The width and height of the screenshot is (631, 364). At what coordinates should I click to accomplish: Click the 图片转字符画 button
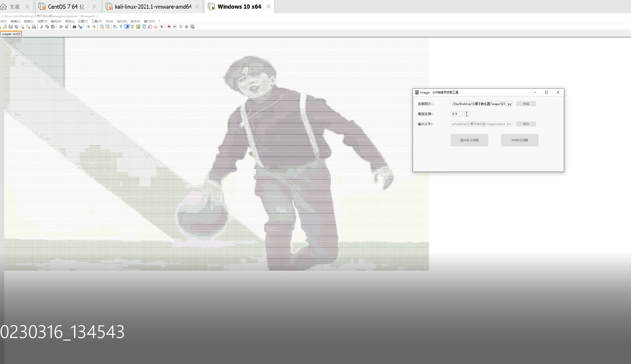(x=469, y=140)
